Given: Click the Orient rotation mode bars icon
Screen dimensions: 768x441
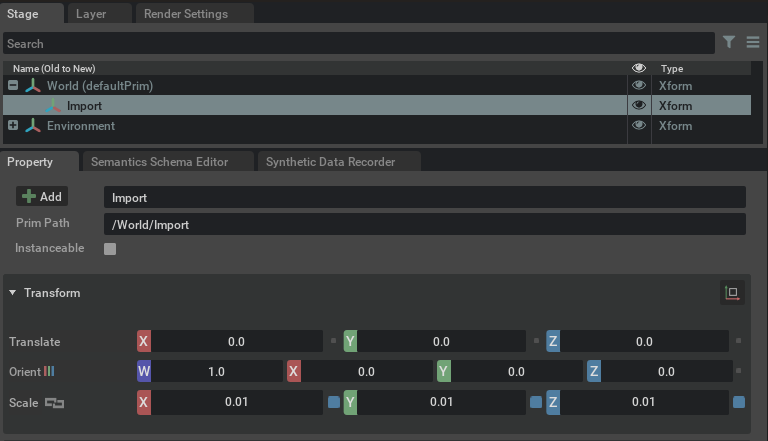Looking at the screenshot, I should click(49, 372).
